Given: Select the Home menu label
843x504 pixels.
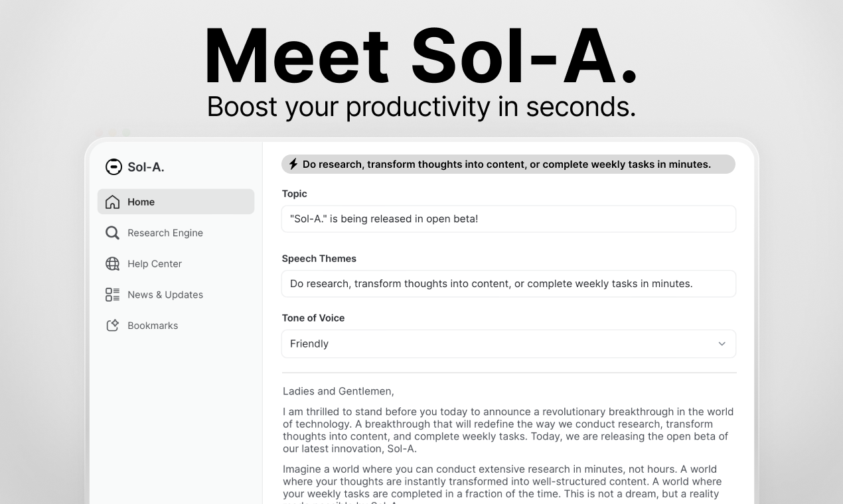Looking at the screenshot, I should pos(141,202).
